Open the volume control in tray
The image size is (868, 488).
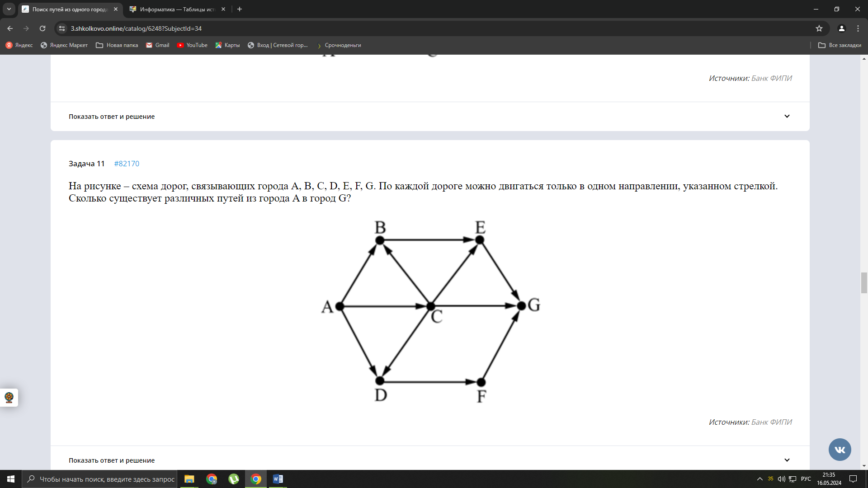(781, 479)
